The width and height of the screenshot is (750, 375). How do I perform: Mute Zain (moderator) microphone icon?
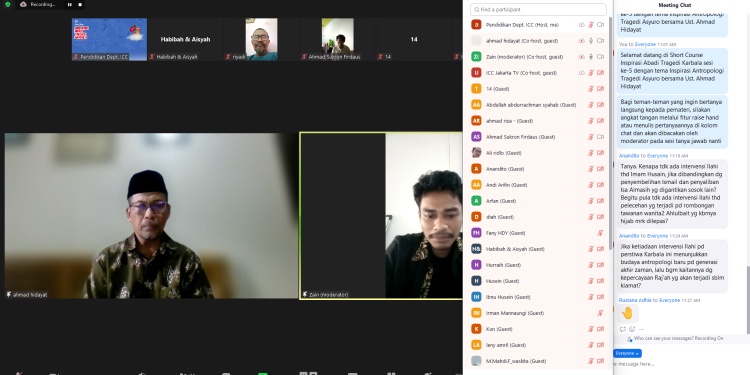(591, 56)
